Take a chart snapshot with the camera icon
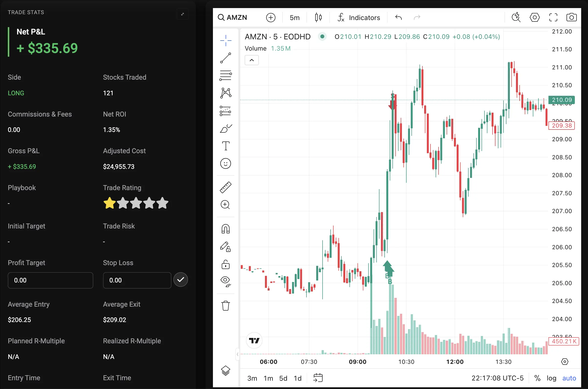Image resolution: width=588 pixels, height=389 pixels. [x=572, y=17]
